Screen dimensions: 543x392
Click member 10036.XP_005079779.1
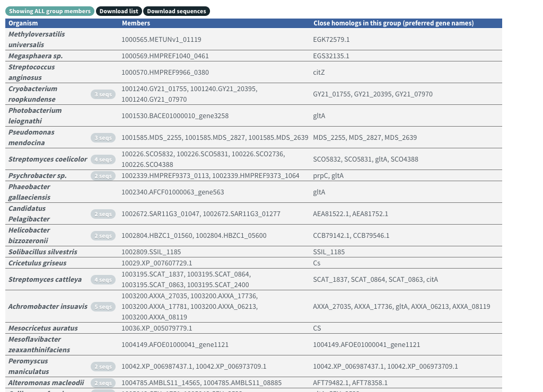click(x=156, y=328)
